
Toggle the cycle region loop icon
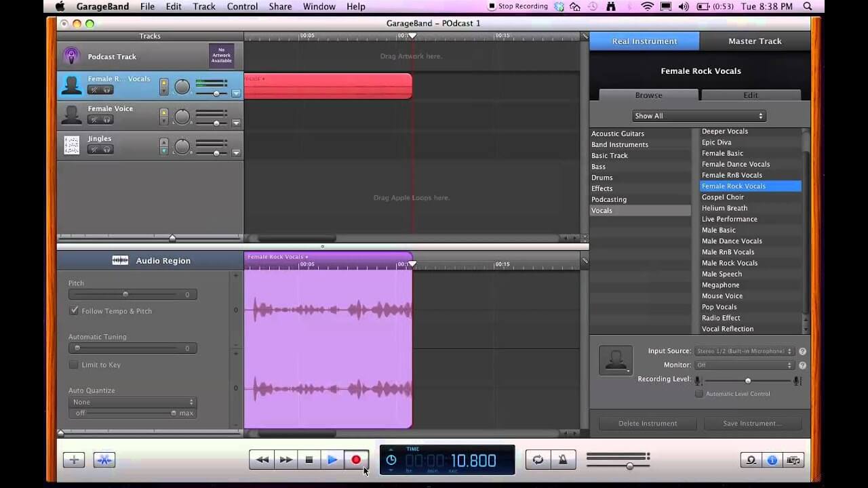[538, 460]
